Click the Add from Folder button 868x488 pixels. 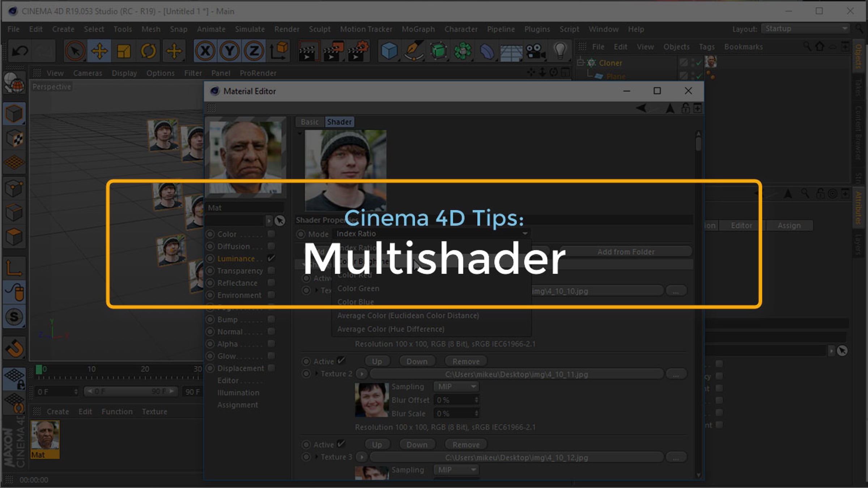(626, 252)
